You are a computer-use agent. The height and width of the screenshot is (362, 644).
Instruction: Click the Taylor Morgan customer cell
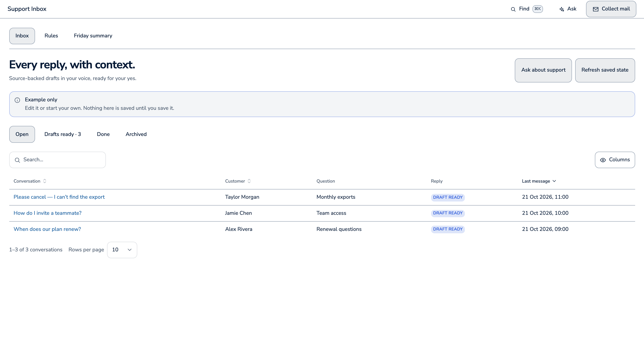coord(242,197)
